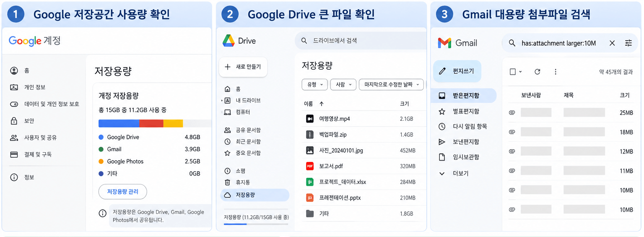Image resolution: width=644 pixels, height=237 pixels.
Task: Click the 크기 column header in Drive
Action: tap(404, 104)
